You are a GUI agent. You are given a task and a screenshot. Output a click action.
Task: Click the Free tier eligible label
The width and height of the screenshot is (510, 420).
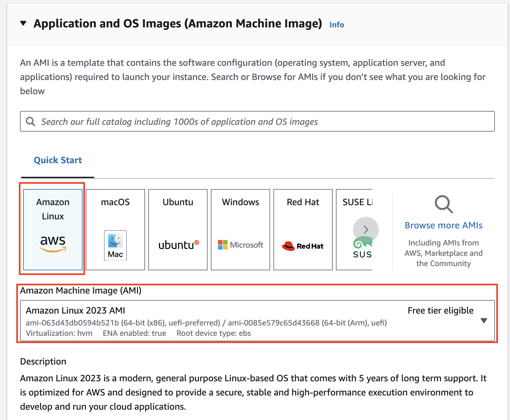click(x=441, y=310)
